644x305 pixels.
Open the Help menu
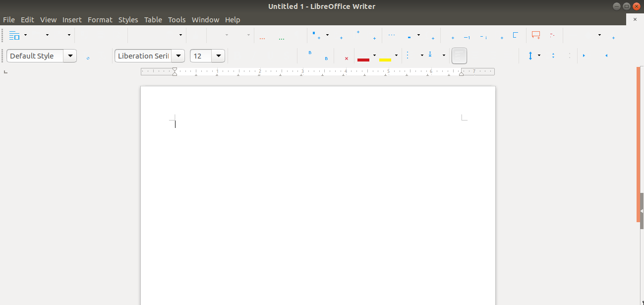pyautogui.click(x=233, y=20)
